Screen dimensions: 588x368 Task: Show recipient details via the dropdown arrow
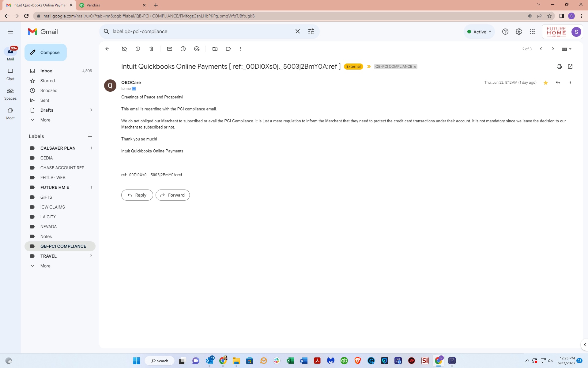134,89
